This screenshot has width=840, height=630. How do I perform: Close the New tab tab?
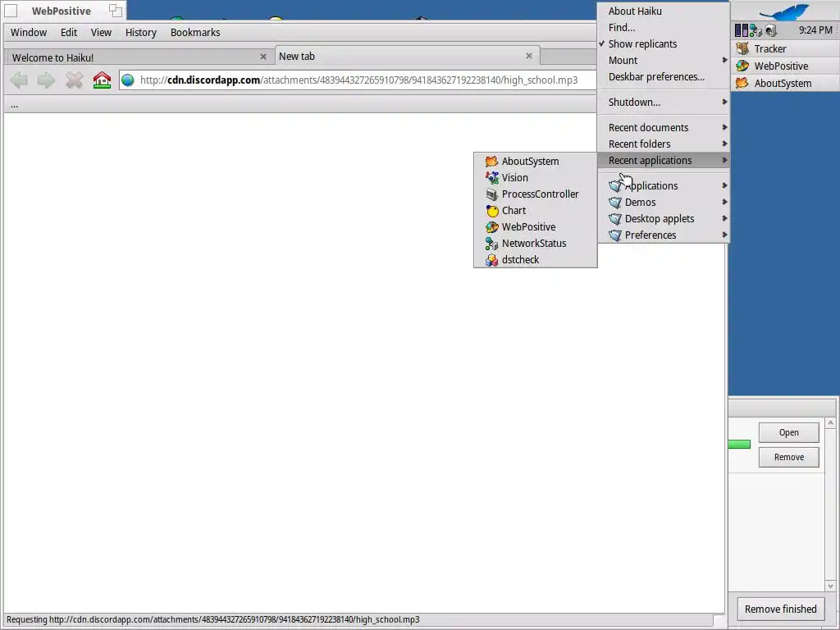[529, 56]
